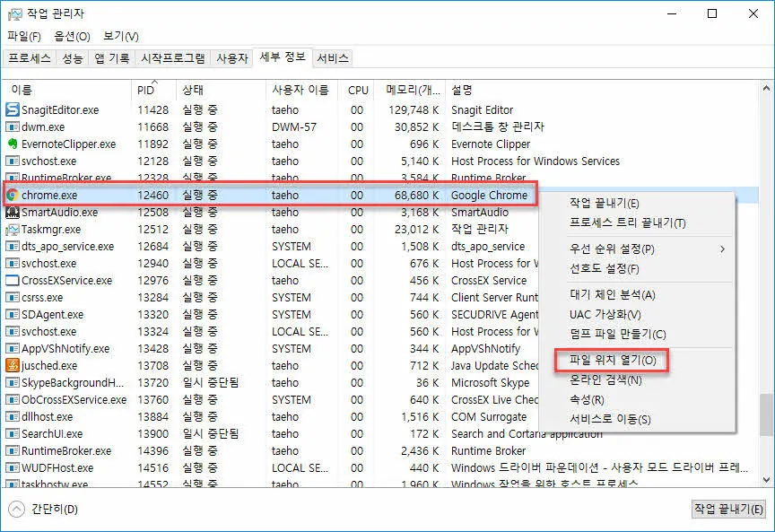Click the chrome.exe process icon
Image resolution: width=775 pixels, height=532 pixels.
12,195
